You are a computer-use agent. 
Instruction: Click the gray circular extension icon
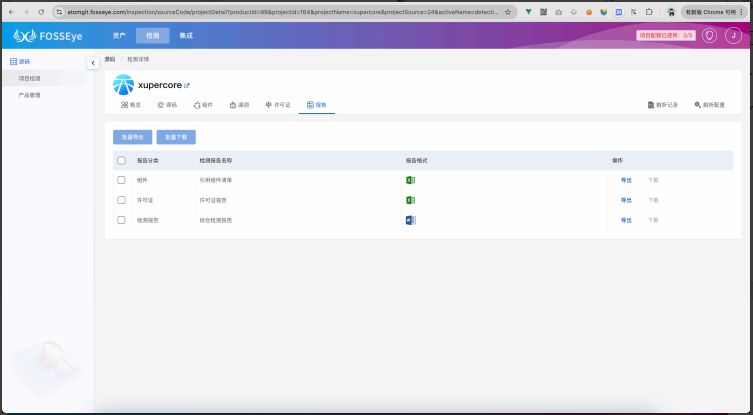coord(573,12)
